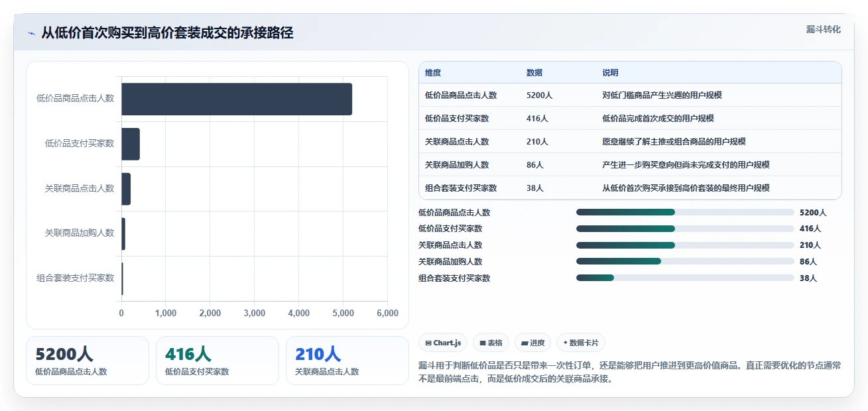The image size is (868, 411).
Task: Click the lightning icon beside the dashboard title
Action: (x=31, y=32)
